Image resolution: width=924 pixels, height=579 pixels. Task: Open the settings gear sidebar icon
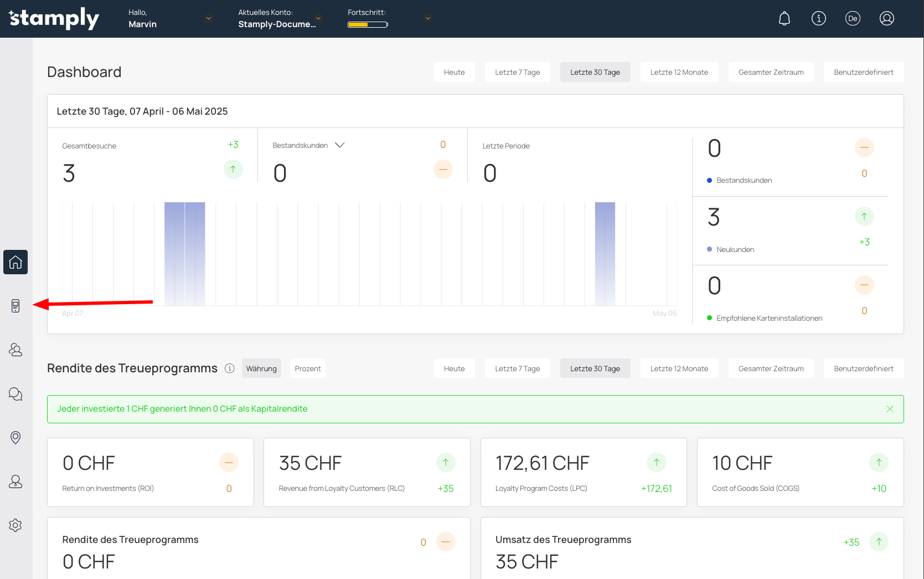pos(16,525)
